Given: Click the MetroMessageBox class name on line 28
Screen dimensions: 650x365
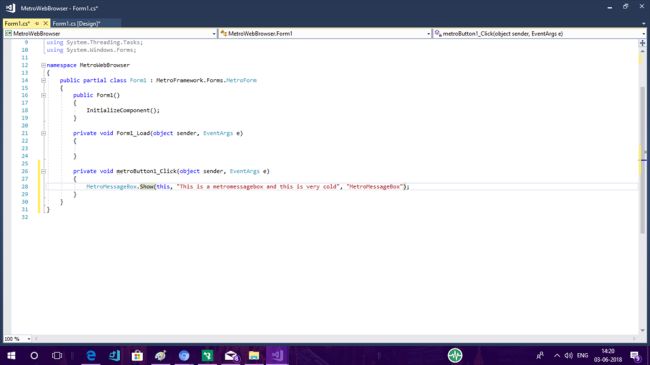Looking at the screenshot, I should pyautogui.click(x=112, y=187).
